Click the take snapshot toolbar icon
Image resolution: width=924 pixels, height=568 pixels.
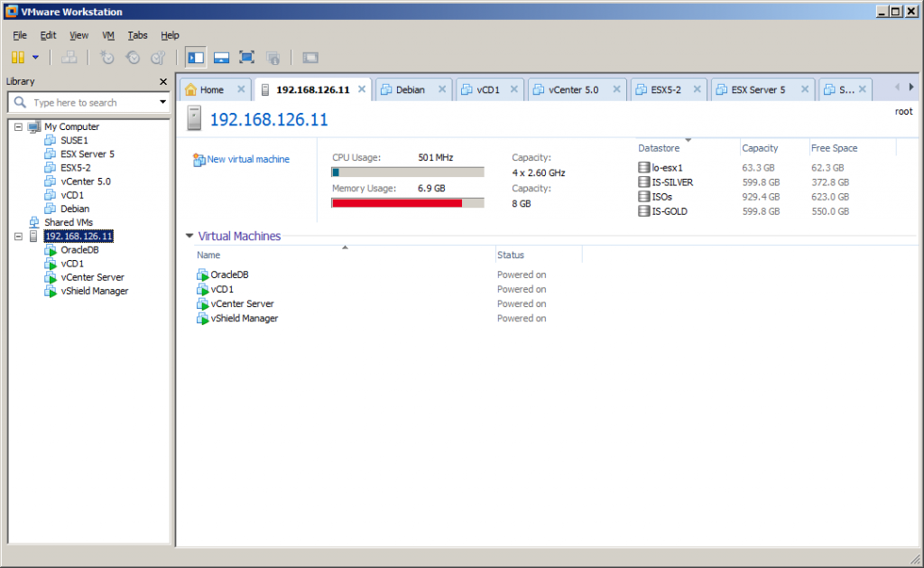[106, 57]
